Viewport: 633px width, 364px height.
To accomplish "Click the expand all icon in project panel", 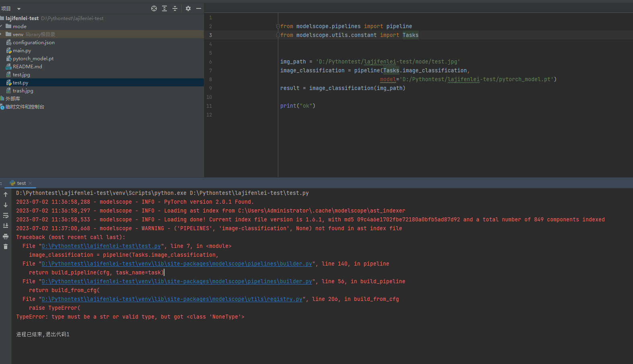I will pos(164,8).
